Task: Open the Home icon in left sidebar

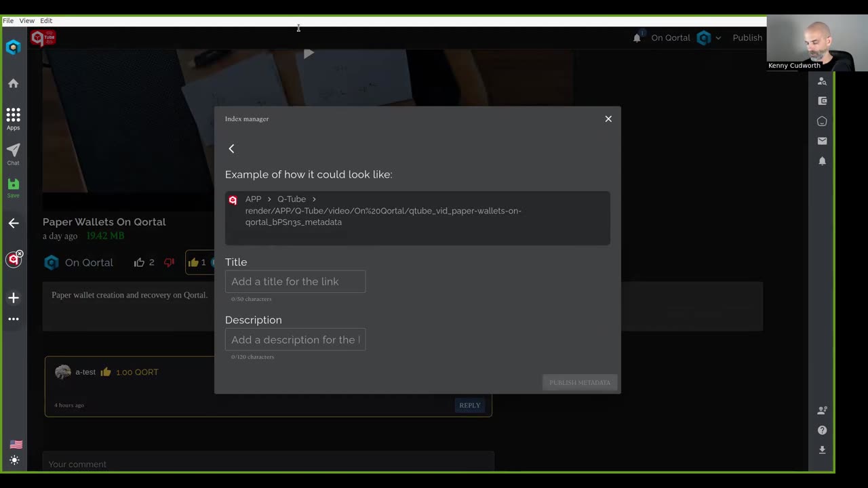Action: (x=13, y=83)
